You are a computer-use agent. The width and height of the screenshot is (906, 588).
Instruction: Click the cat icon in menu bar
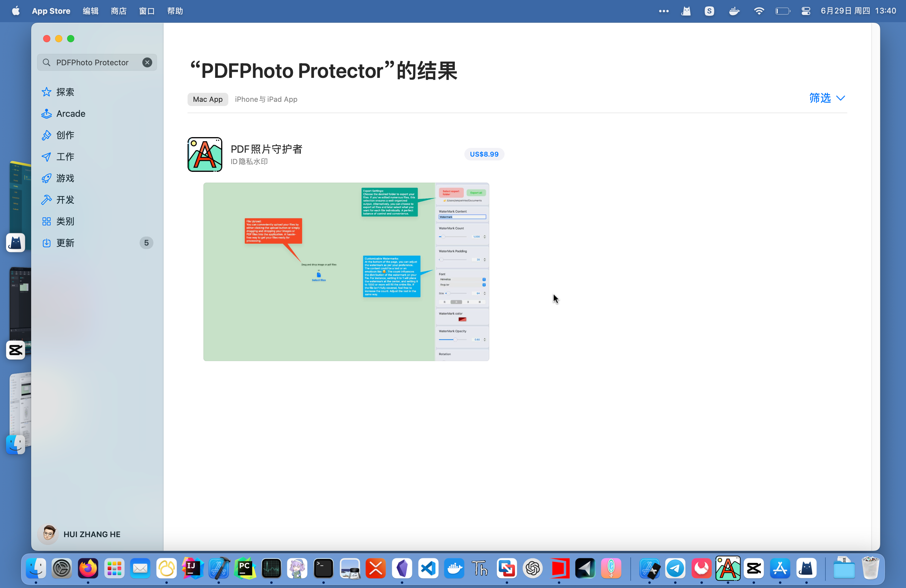(686, 11)
